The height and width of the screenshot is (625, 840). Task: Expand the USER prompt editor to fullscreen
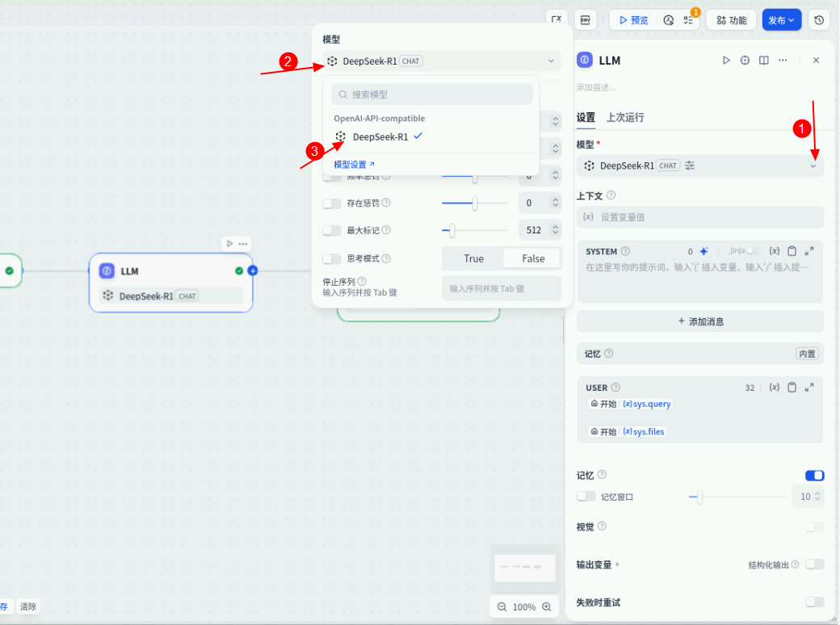click(x=809, y=388)
